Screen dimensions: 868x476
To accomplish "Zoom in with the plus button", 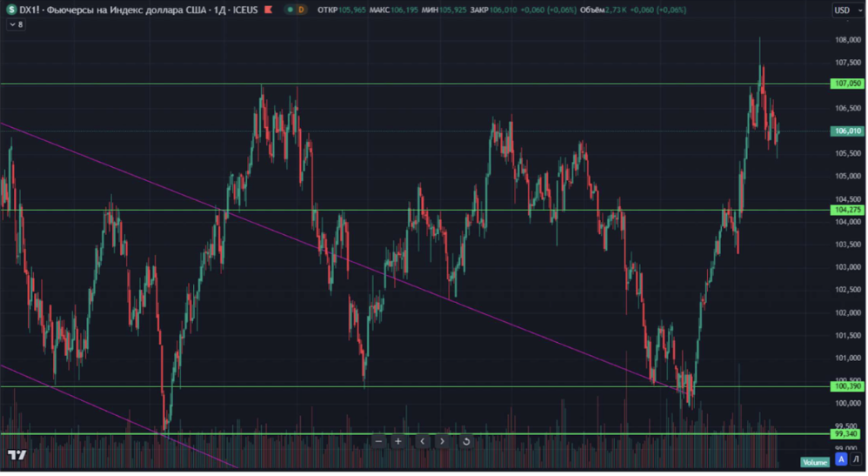I will [398, 442].
